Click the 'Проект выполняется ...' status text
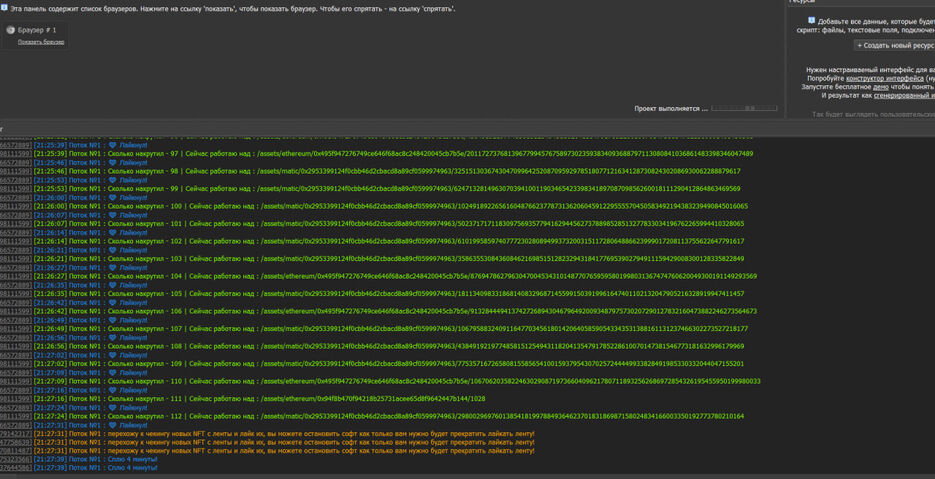The width and height of the screenshot is (935, 479). [x=671, y=109]
